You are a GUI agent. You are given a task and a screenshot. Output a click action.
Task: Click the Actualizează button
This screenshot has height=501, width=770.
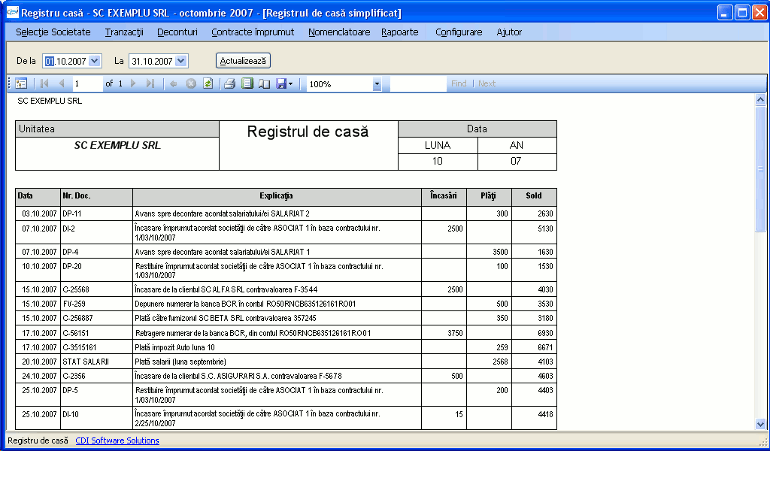click(243, 60)
